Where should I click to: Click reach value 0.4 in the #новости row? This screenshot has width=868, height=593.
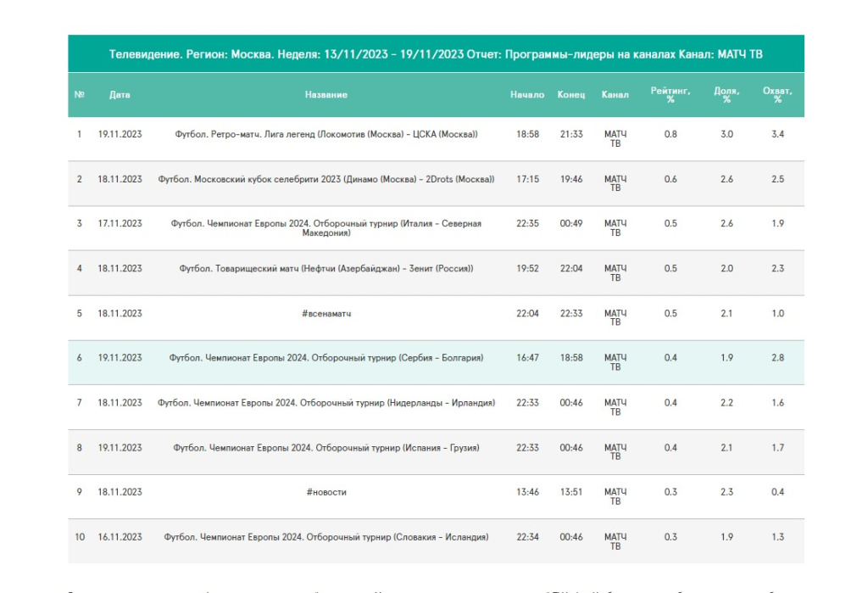777,491
